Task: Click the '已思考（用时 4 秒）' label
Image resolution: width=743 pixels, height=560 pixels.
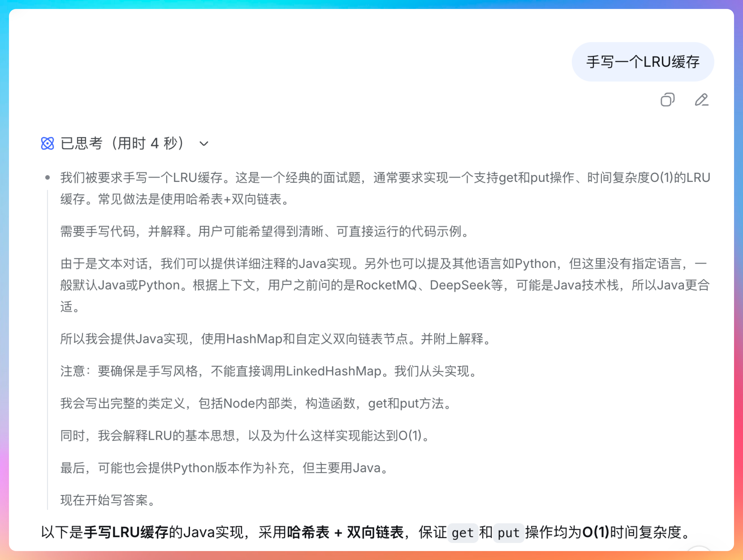Action: click(x=122, y=143)
